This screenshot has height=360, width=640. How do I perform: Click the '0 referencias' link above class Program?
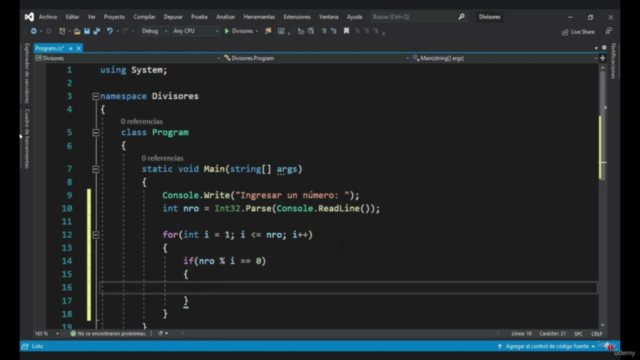click(x=142, y=121)
